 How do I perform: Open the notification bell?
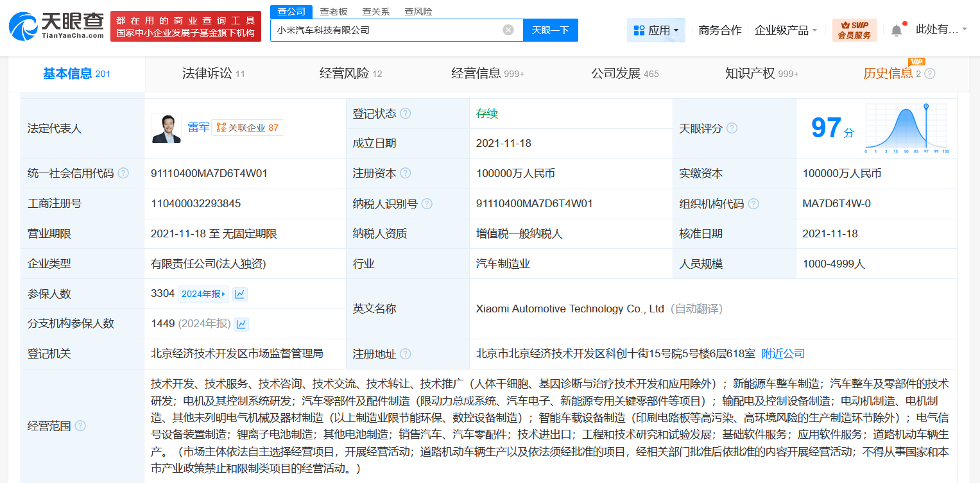point(897,29)
